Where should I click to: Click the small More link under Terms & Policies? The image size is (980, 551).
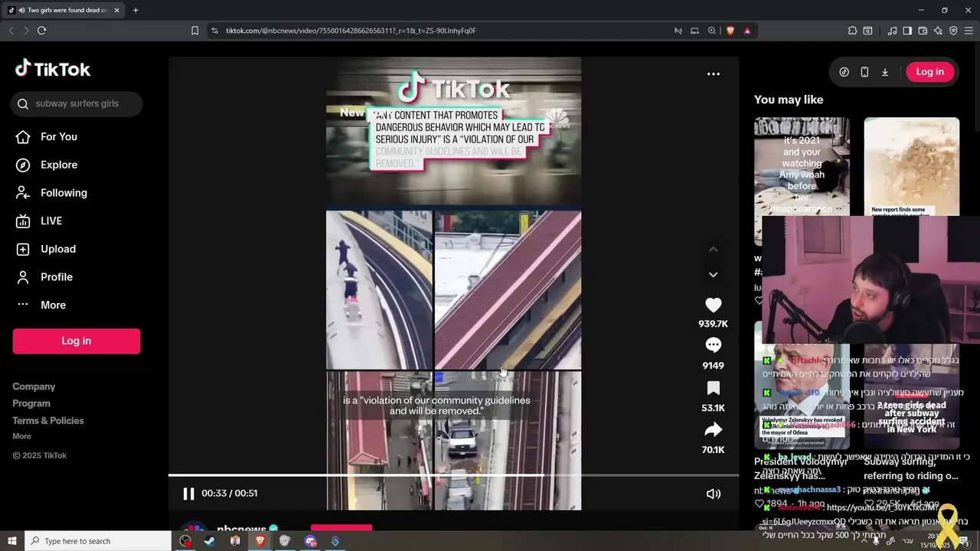pyautogui.click(x=21, y=436)
